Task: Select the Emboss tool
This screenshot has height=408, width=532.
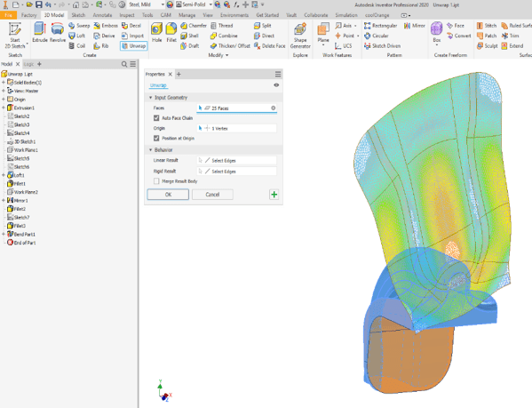Action: coord(105,26)
